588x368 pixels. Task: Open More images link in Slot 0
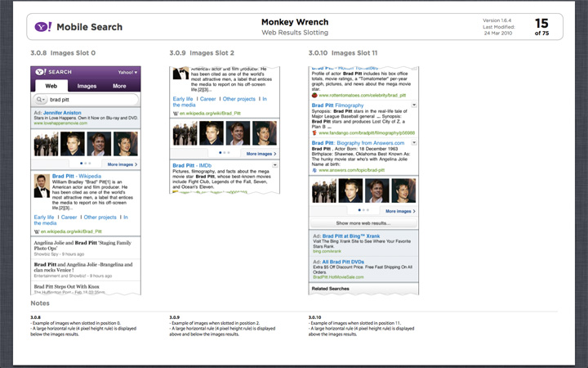coord(122,164)
